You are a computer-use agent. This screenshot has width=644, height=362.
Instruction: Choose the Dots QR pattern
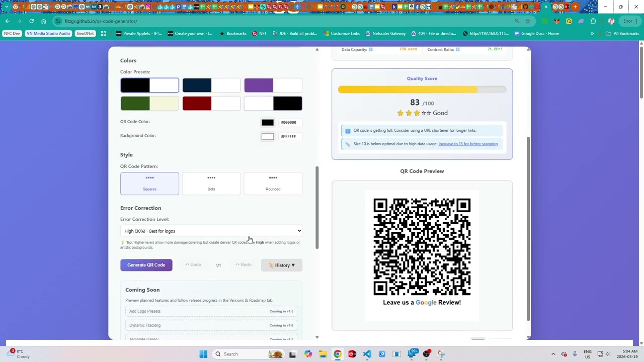pyautogui.click(x=211, y=184)
